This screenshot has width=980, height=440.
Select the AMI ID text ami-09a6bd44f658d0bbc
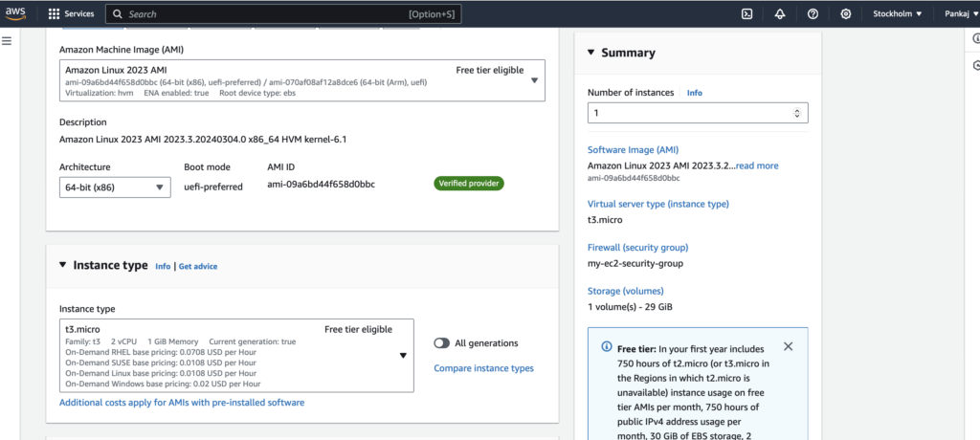[x=322, y=185]
